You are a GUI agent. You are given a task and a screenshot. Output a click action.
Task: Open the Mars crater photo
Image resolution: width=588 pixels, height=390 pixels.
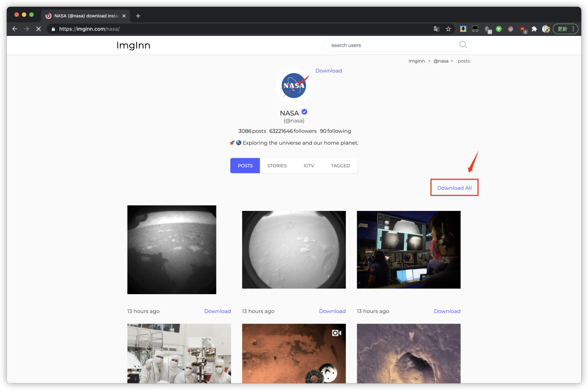coord(409,353)
